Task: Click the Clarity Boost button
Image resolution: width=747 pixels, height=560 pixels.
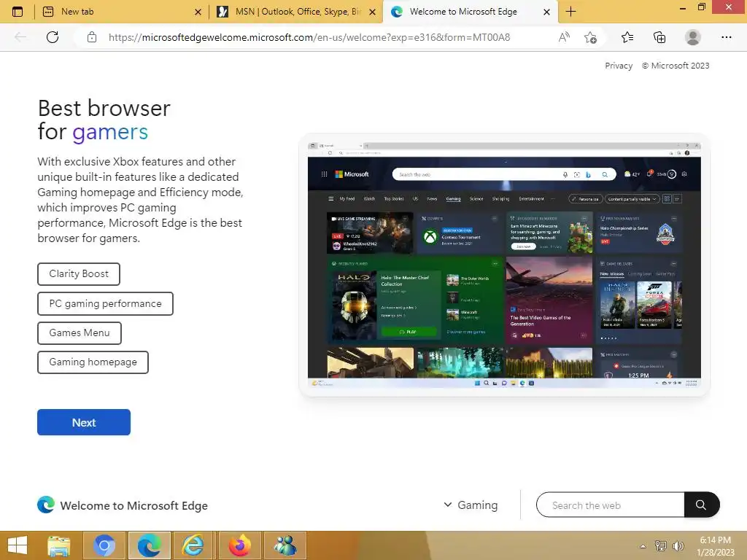Action: coord(79,274)
